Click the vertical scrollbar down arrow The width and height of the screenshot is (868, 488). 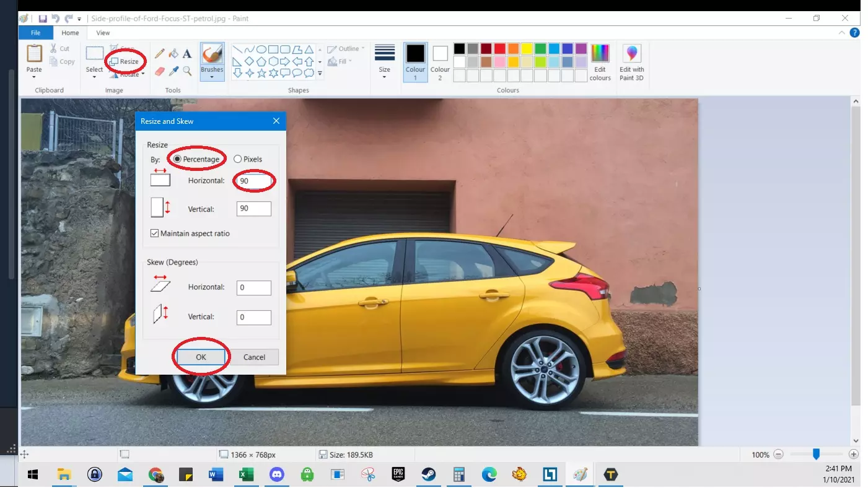(x=856, y=441)
